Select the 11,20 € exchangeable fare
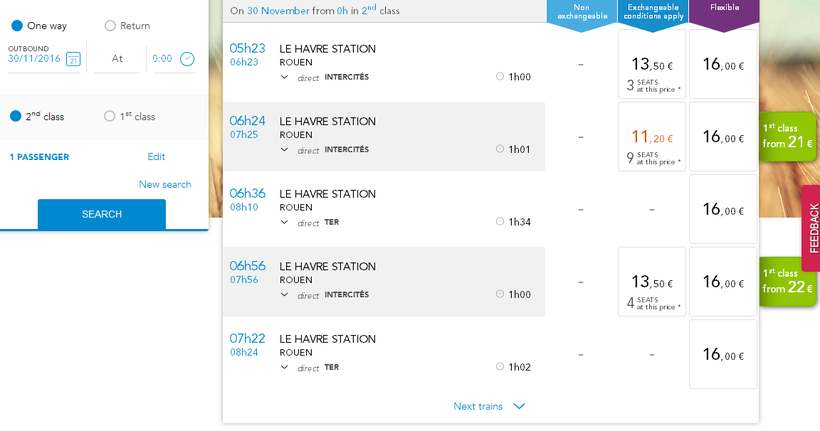This screenshot has width=820, height=431. 652,137
